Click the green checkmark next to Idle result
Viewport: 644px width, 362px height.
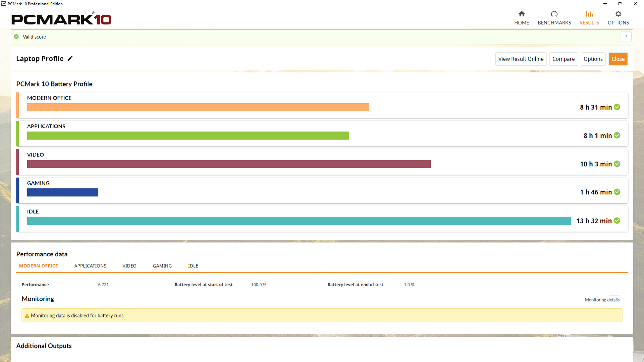click(617, 221)
